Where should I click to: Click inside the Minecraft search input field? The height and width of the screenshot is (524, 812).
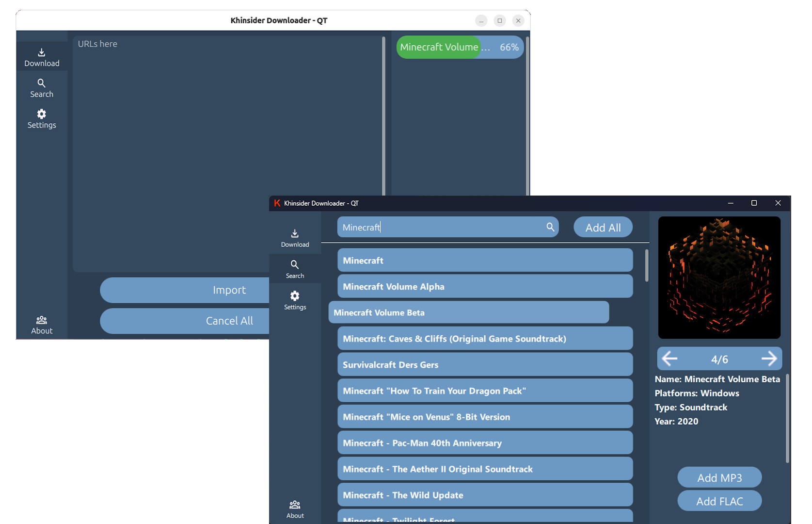436,227
